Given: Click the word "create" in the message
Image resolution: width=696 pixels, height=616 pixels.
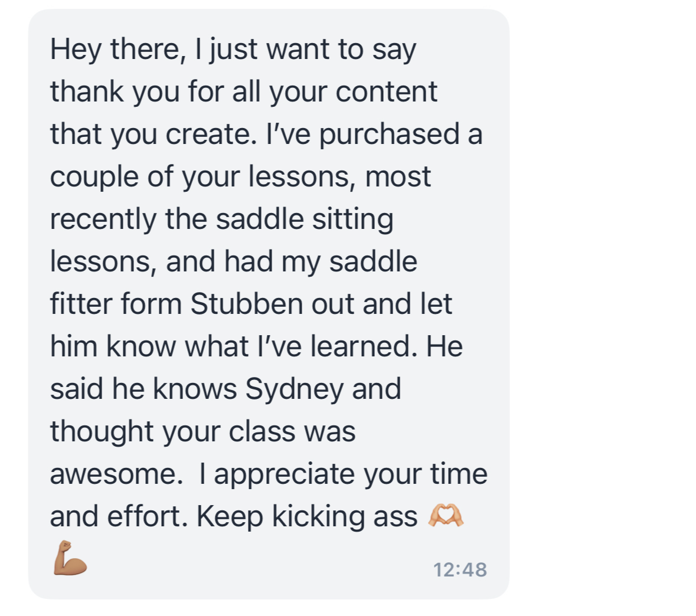Looking at the screenshot, I should [x=207, y=134].
